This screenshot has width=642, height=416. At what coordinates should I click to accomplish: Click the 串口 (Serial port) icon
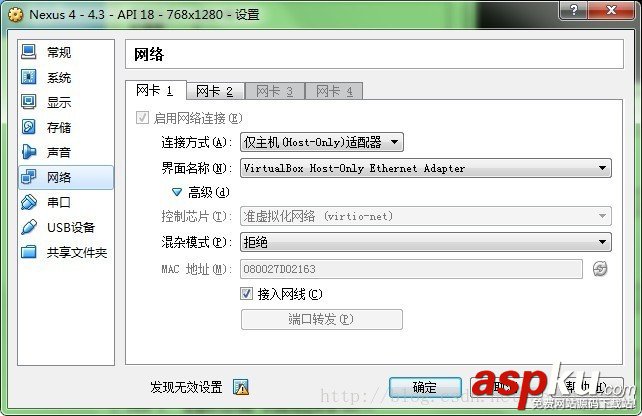(x=29, y=202)
